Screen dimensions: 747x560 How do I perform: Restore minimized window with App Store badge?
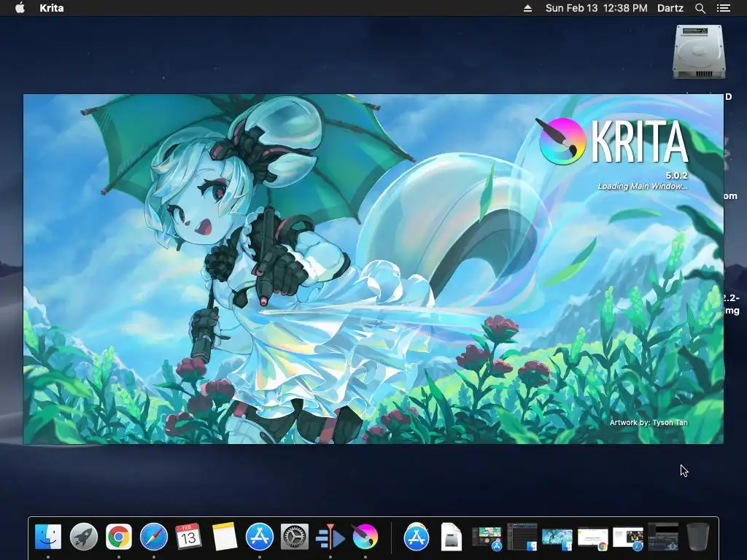(x=487, y=537)
